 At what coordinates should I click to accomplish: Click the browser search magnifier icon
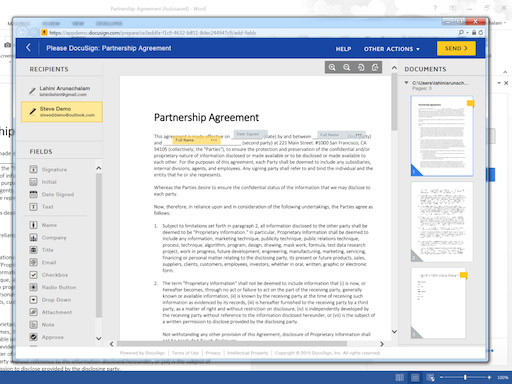461,32
